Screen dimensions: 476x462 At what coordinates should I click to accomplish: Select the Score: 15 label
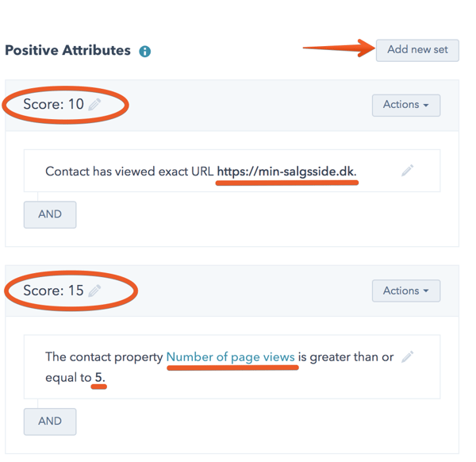pyautogui.click(x=53, y=291)
